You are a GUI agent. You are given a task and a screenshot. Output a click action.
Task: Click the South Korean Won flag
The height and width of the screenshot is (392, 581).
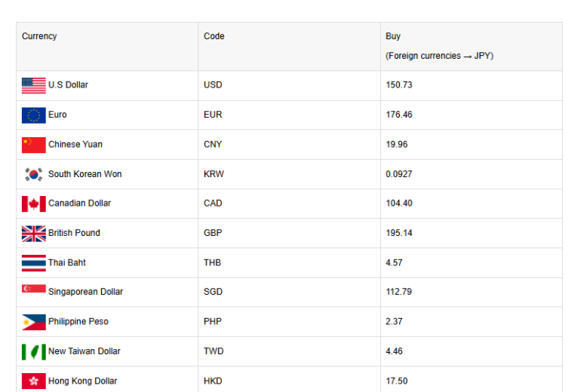pos(34,174)
